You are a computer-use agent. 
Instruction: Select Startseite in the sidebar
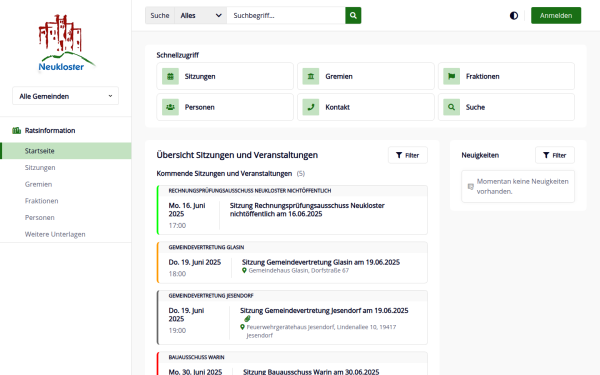[66, 151]
